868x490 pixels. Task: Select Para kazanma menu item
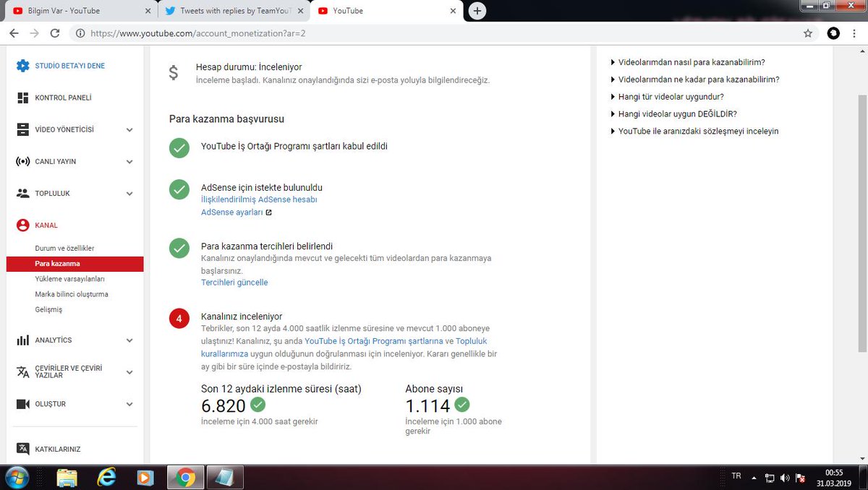click(75, 264)
